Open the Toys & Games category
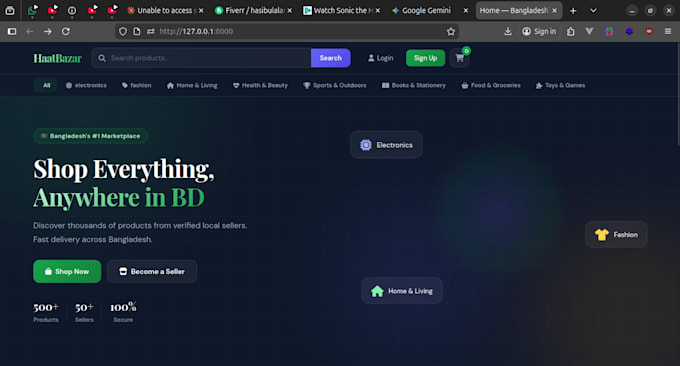This screenshot has width=680, height=366. pos(560,85)
